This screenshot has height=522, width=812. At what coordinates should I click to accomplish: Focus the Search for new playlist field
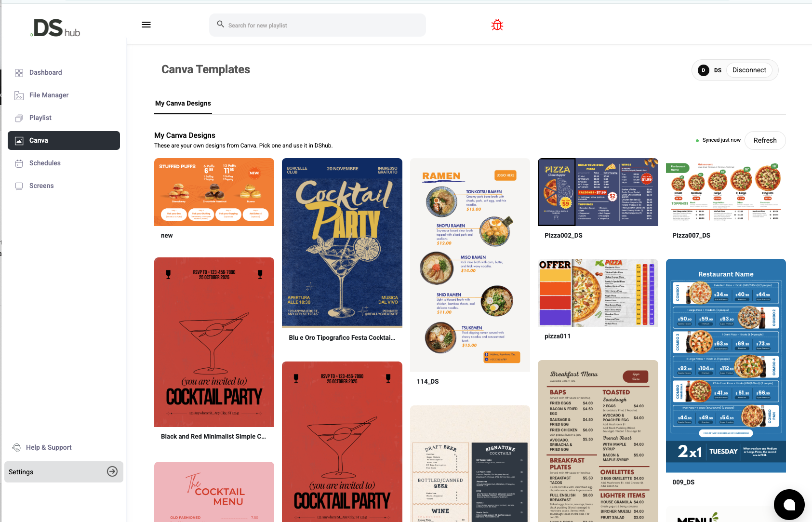tap(318, 25)
